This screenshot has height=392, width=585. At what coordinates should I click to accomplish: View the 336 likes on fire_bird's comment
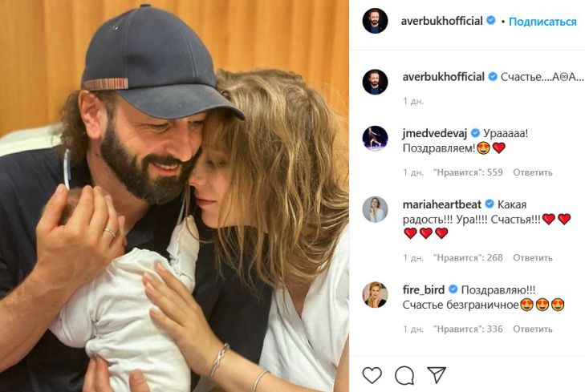point(467,329)
